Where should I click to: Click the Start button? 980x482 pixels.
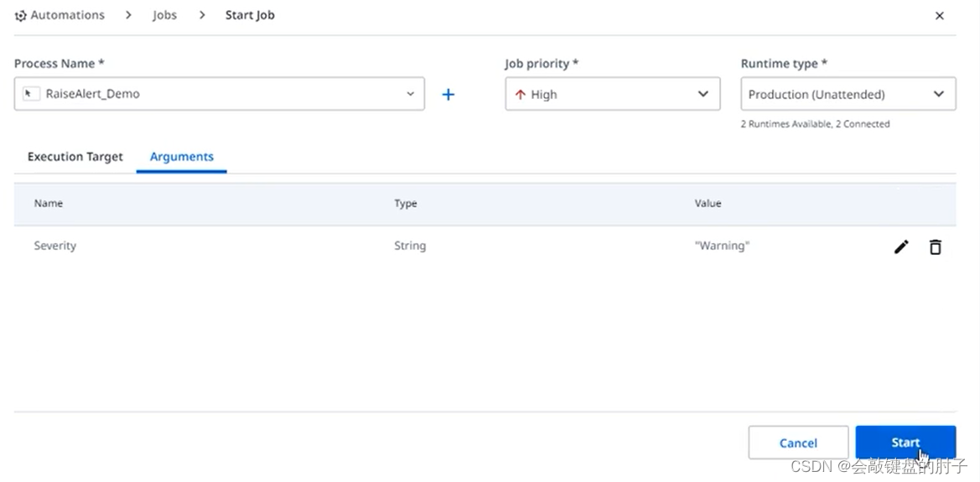pyautogui.click(x=905, y=443)
